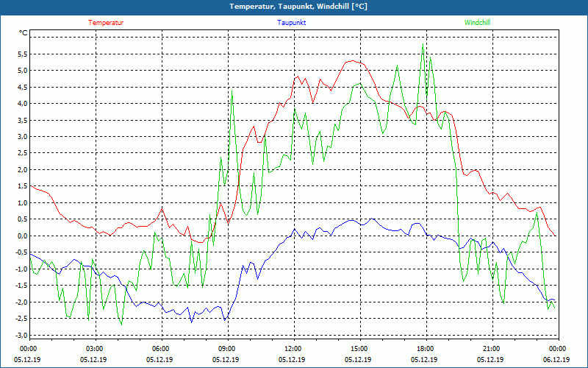Click the °C unit label on y-axis
Image resolution: width=588 pixels, height=368 pixels.
point(24,33)
